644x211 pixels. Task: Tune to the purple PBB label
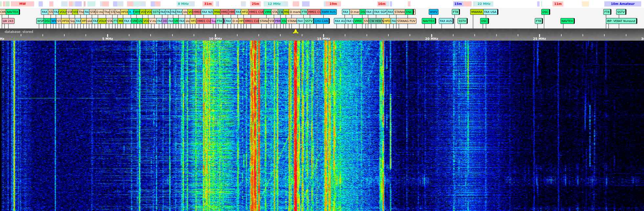coord(277,21)
